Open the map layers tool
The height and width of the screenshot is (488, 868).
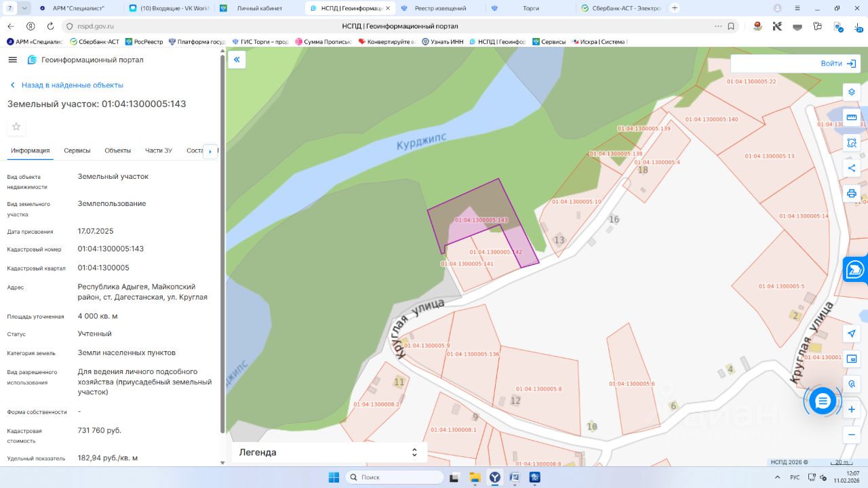pyautogui.click(x=852, y=92)
